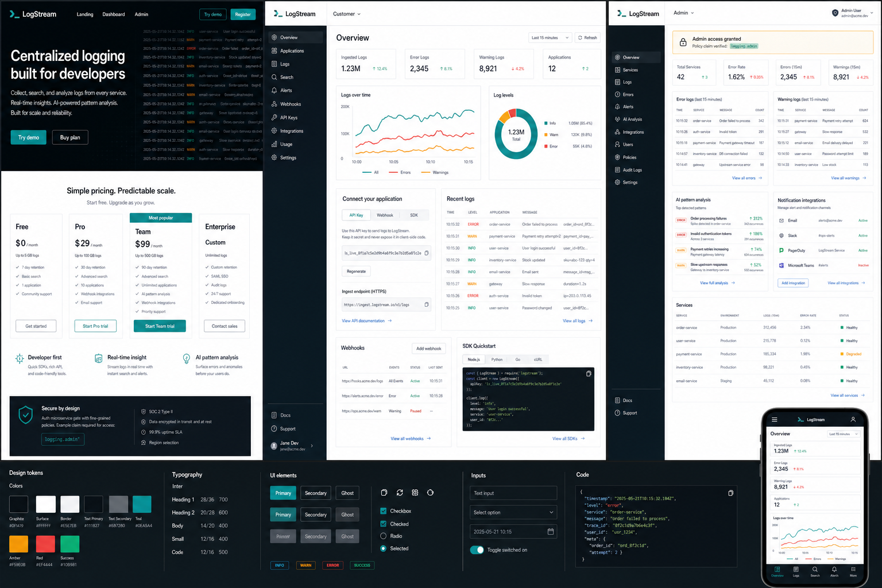Switch to SDK tab in Connect your application
882x588 pixels.
414,215
